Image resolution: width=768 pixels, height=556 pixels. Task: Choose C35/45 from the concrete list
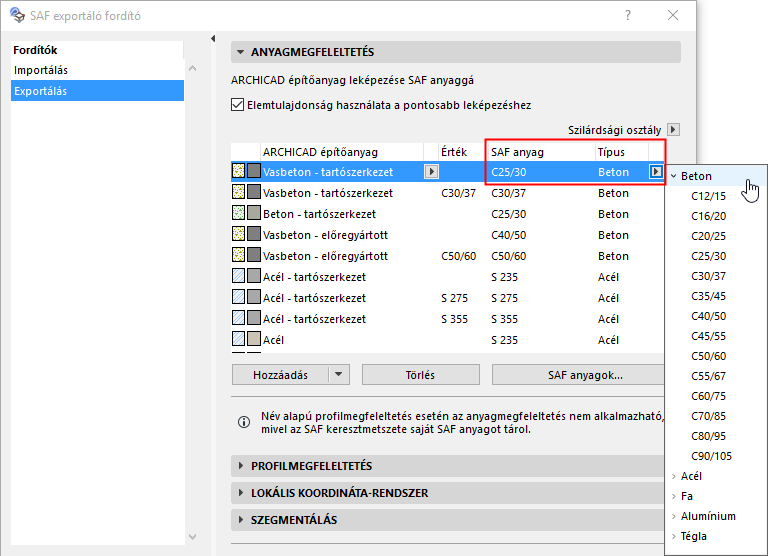708,296
